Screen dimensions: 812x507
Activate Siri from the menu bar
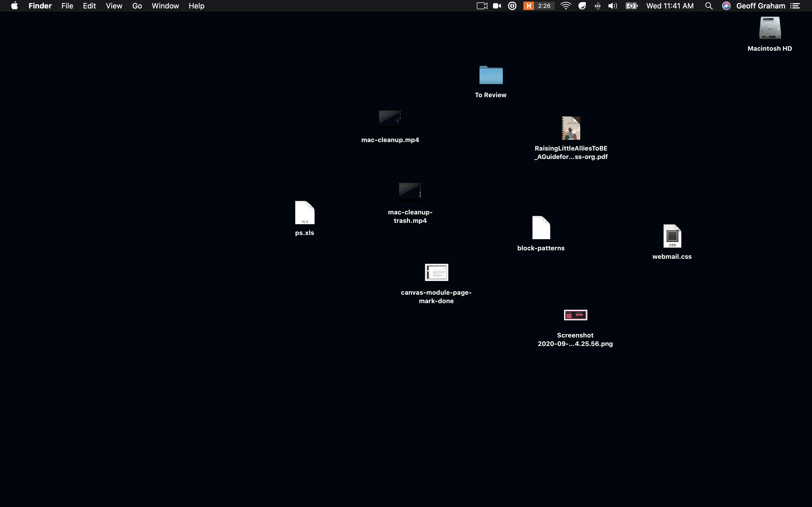point(726,6)
